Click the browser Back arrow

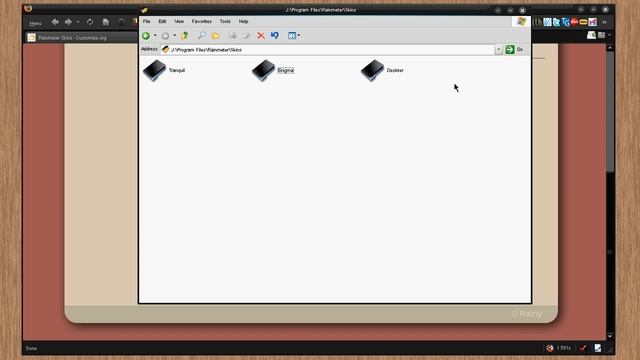tap(55, 22)
